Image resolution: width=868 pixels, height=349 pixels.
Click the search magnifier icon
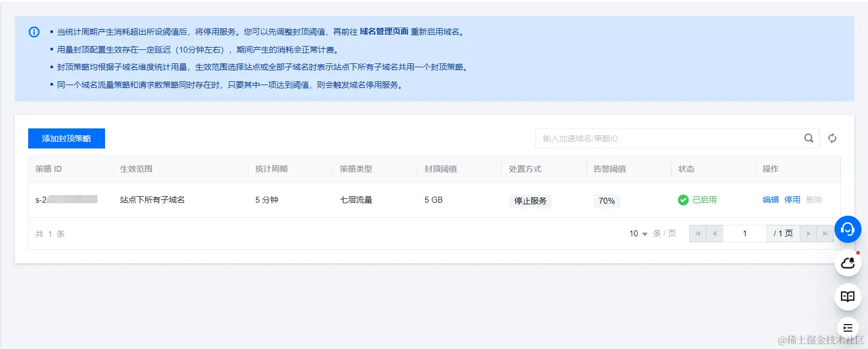point(808,138)
